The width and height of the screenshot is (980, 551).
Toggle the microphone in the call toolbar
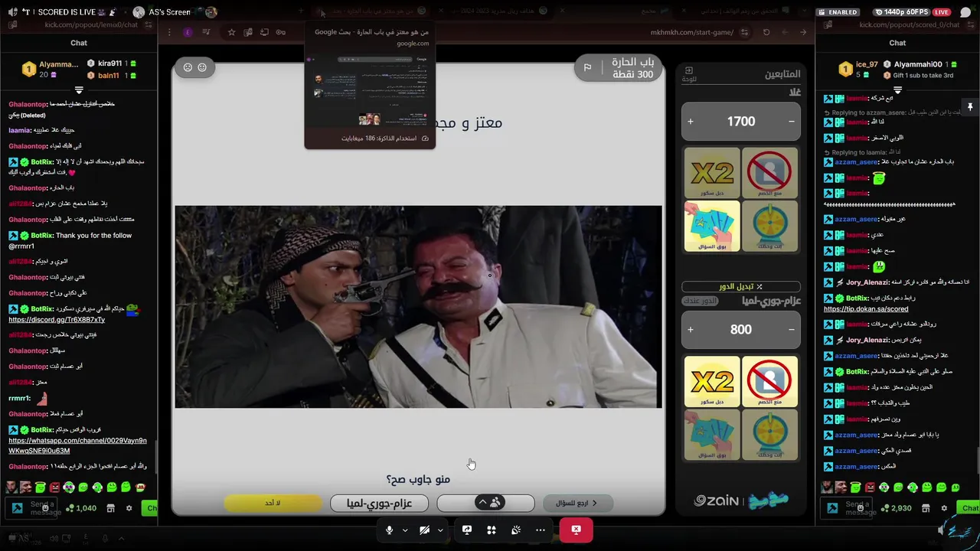click(x=389, y=530)
